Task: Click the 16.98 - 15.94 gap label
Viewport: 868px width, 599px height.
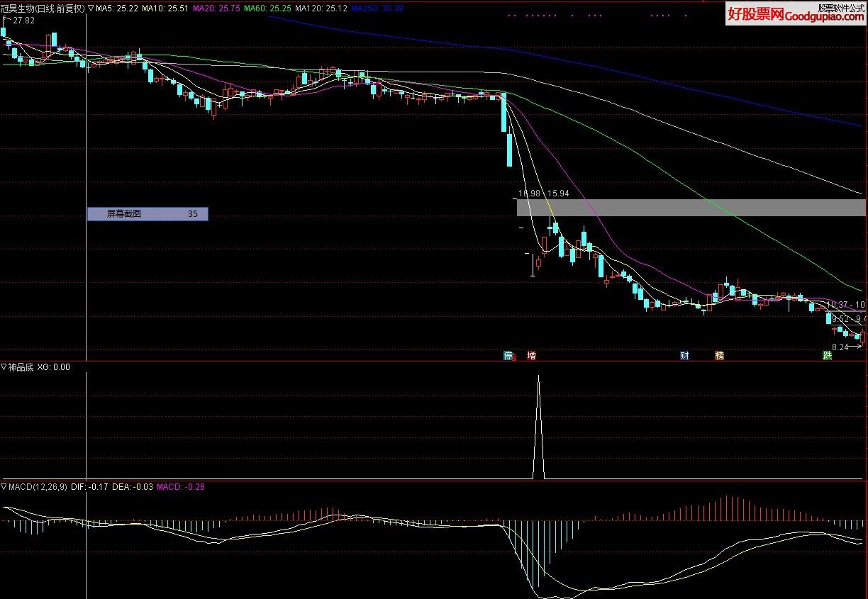Action: click(543, 193)
